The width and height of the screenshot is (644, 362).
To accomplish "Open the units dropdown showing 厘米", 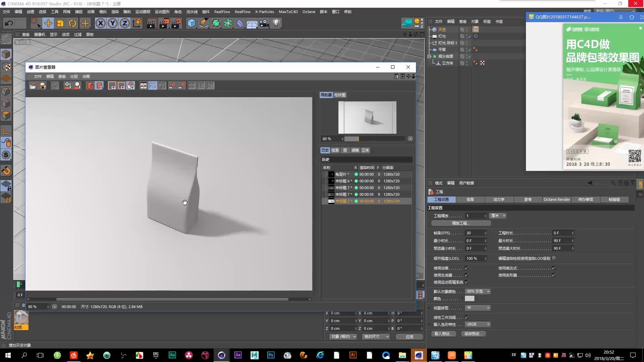I will click(x=498, y=216).
